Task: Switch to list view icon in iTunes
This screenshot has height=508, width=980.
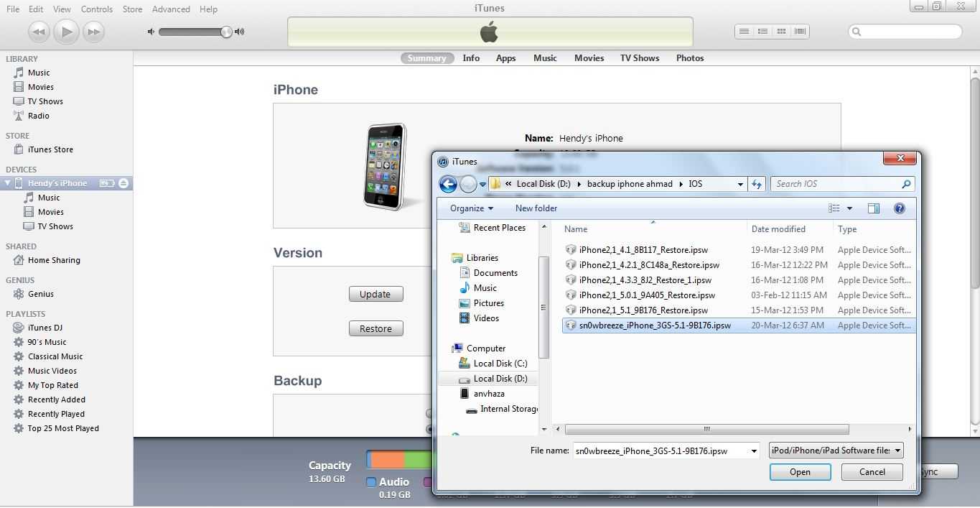Action: [744, 32]
